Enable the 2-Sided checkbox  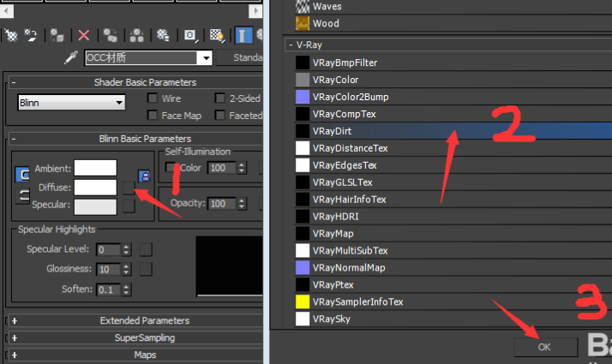(x=220, y=98)
